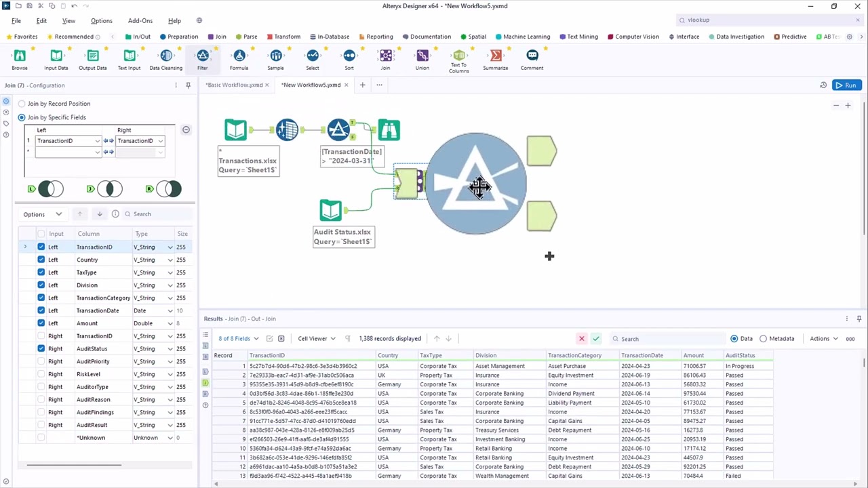The height and width of the screenshot is (488, 868).
Task: Remove the join field row with minus icon
Action: [x=186, y=129]
